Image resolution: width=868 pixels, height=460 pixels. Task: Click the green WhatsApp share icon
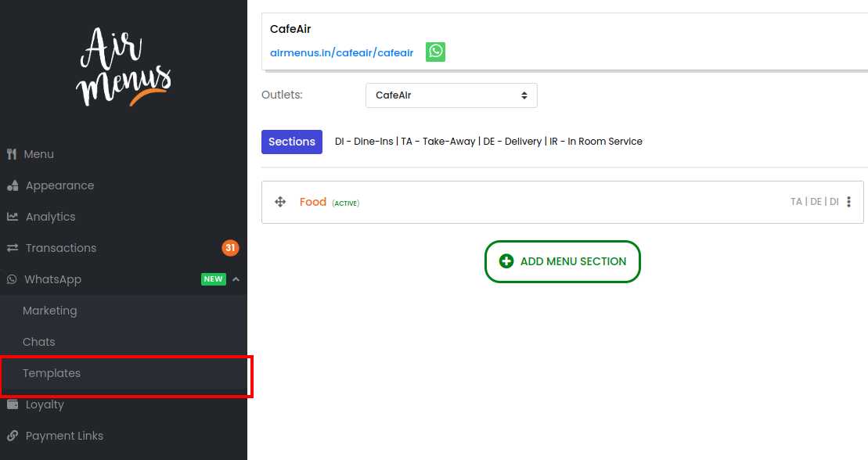[x=435, y=52]
